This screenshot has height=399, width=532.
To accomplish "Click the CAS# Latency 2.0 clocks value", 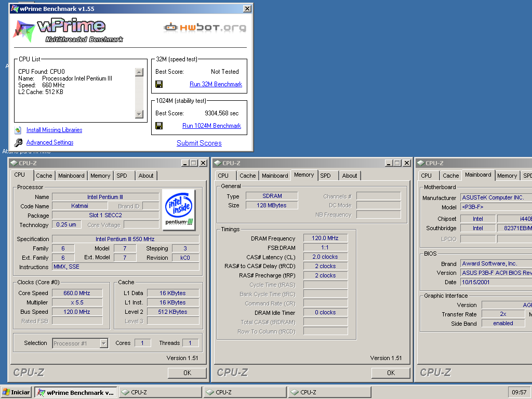I will (x=325, y=257).
